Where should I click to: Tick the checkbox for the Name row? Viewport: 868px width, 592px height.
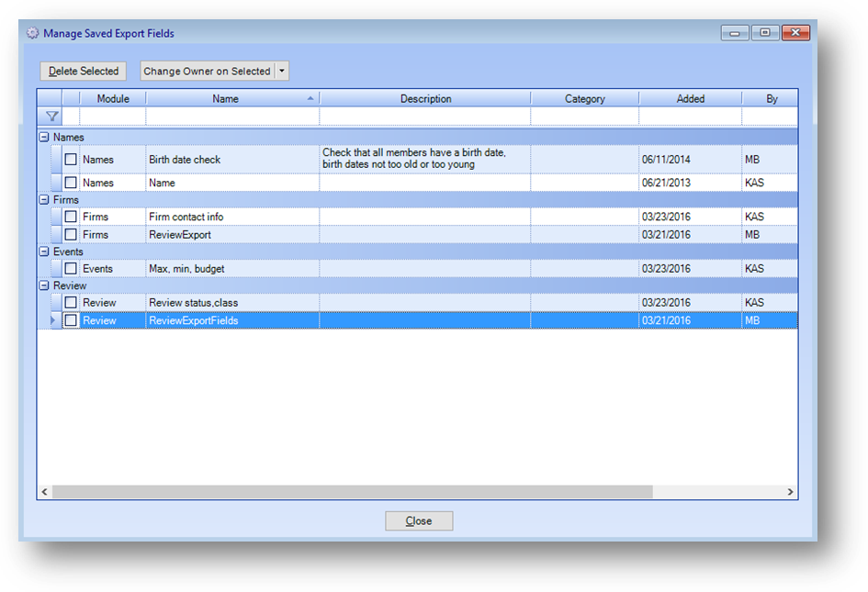pos(71,183)
